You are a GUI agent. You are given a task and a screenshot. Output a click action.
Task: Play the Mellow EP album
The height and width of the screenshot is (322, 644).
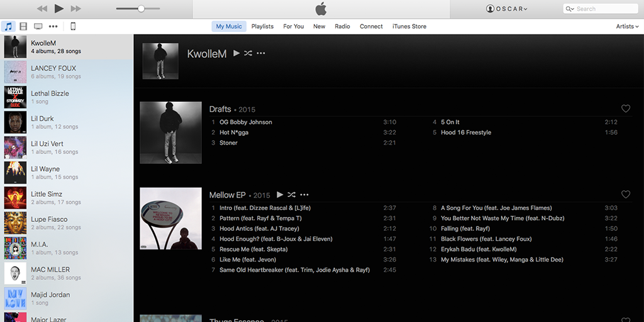click(280, 195)
